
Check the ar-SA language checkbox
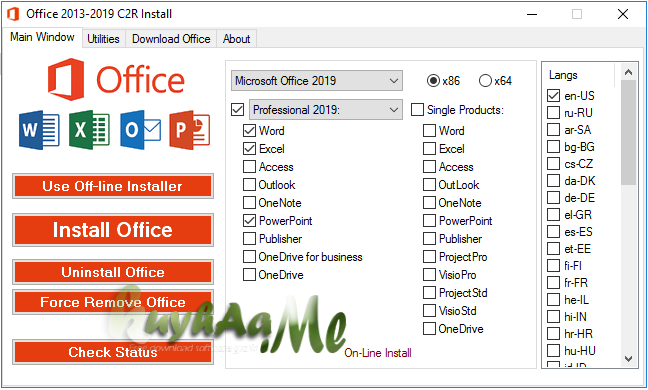[x=553, y=129]
